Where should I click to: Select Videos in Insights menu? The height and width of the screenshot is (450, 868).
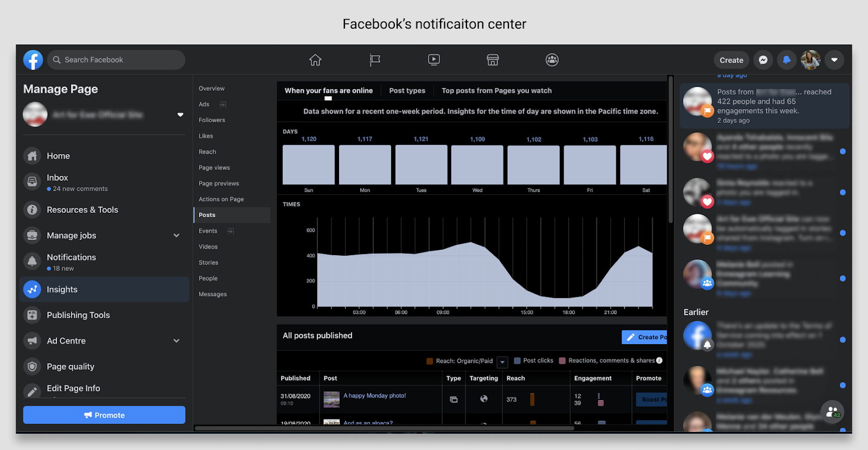point(208,246)
